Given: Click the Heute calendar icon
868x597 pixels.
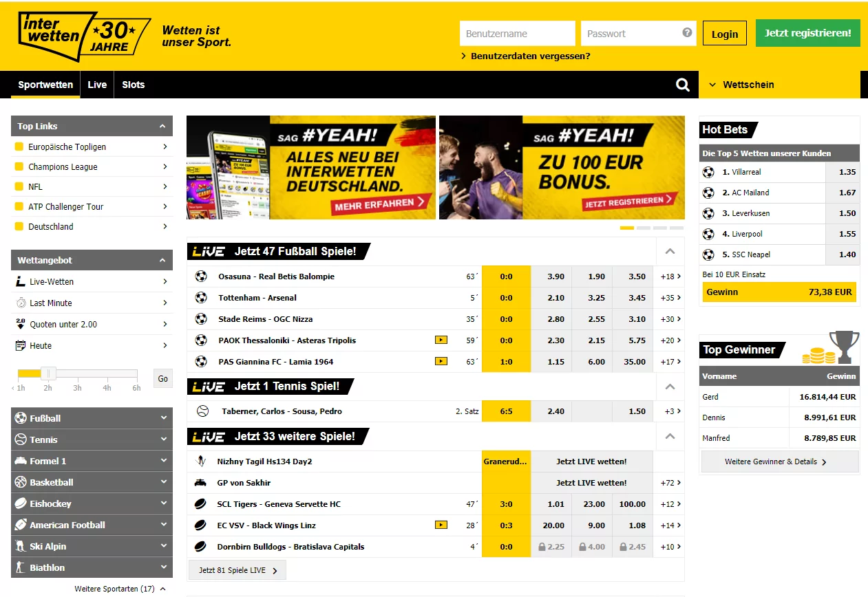Looking at the screenshot, I should coord(20,345).
